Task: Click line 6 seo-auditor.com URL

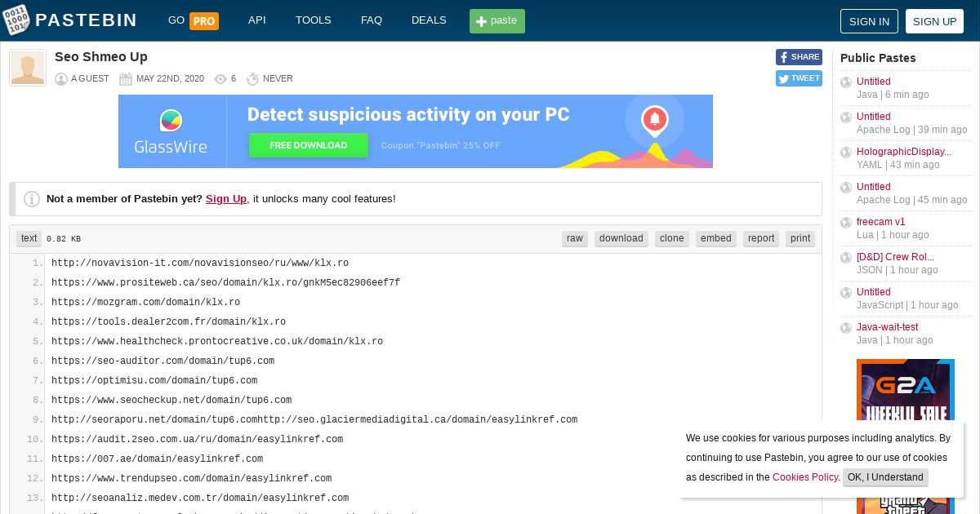Action: pos(163,361)
